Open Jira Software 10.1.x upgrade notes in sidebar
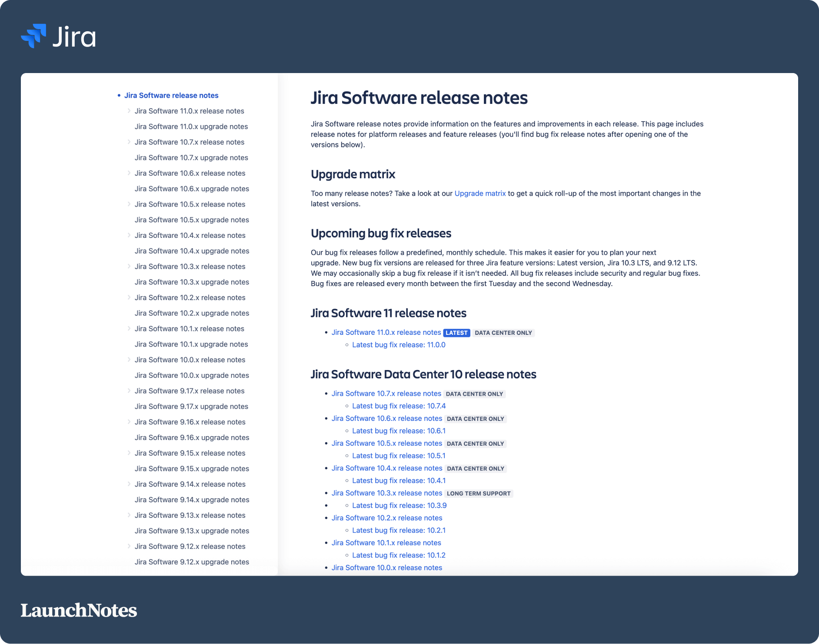This screenshot has width=819, height=644. [x=191, y=344]
